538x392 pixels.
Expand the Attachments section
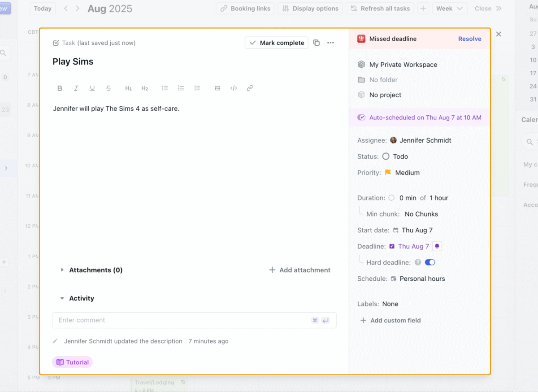(x=62, y=270)
